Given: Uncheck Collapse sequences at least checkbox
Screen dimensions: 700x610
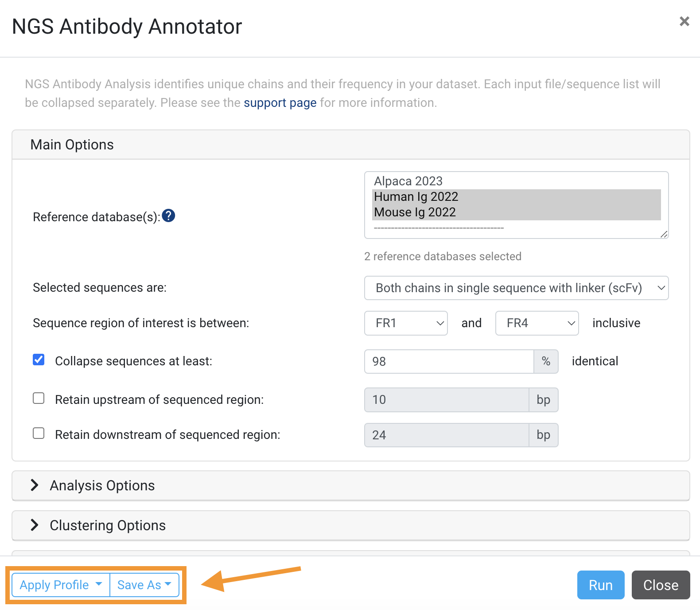Looking at the screenshot, I should pos(39,360).
